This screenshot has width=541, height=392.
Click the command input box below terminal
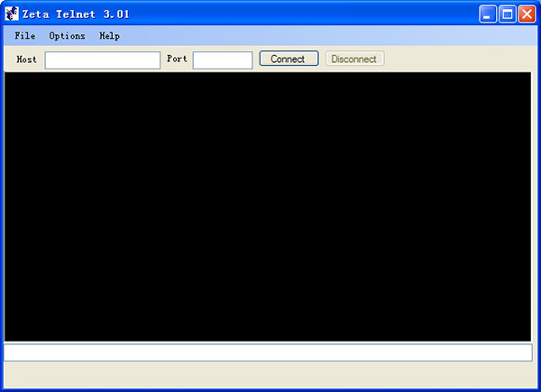(x=268, y=352)
